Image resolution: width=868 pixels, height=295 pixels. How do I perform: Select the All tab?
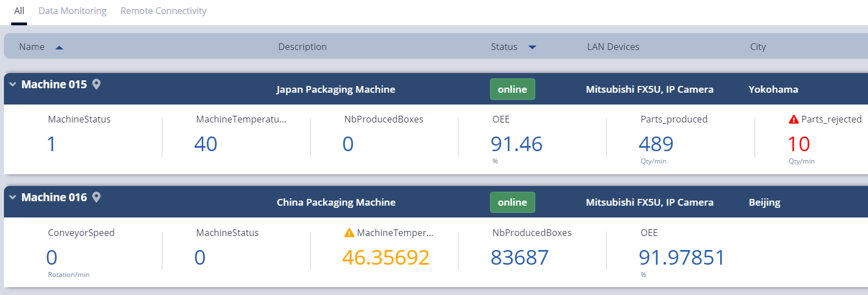(x=19, y=11)
